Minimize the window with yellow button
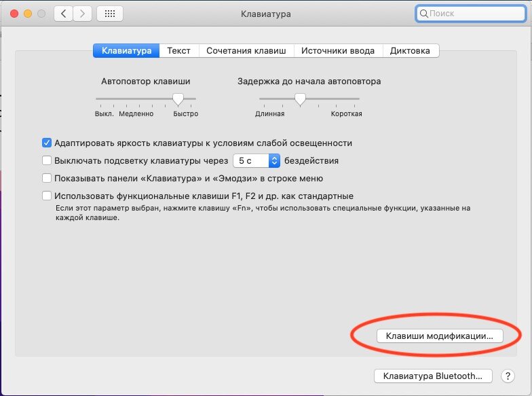The height and width of the screenshot is (396, 532). tap(28, 14)
